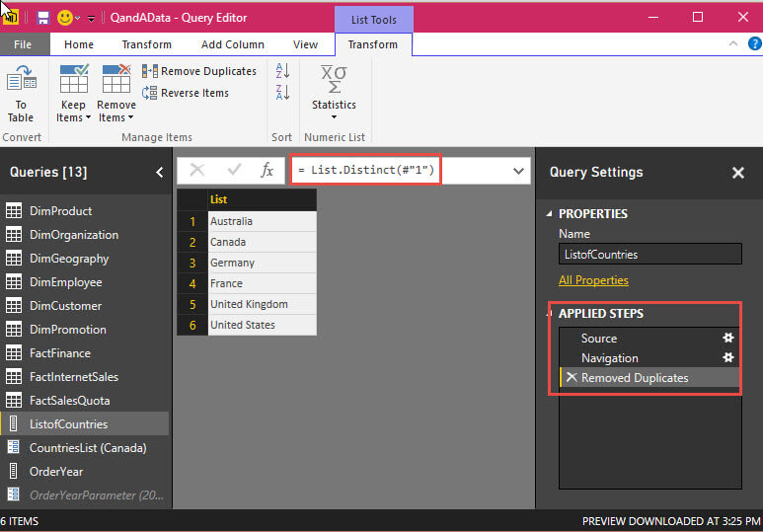Select the FactInternetSales query
763x532 pixels.
coord(73,377)
